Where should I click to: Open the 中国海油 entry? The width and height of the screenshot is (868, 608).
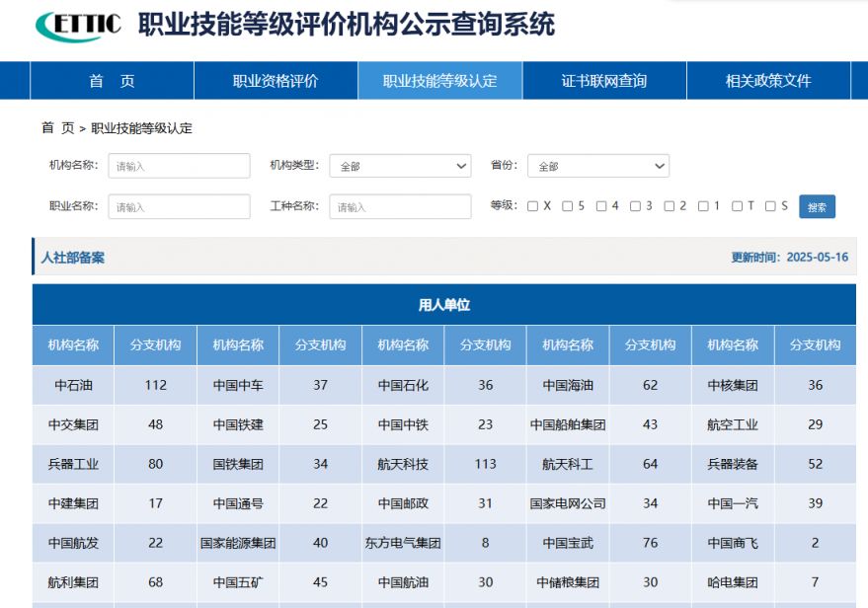pos(568,385)
